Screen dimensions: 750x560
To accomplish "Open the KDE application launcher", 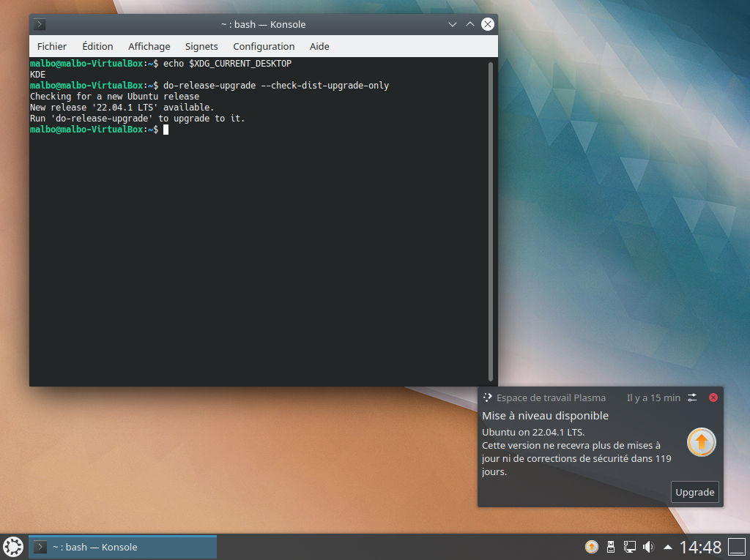I will click(x=13, y=547).
